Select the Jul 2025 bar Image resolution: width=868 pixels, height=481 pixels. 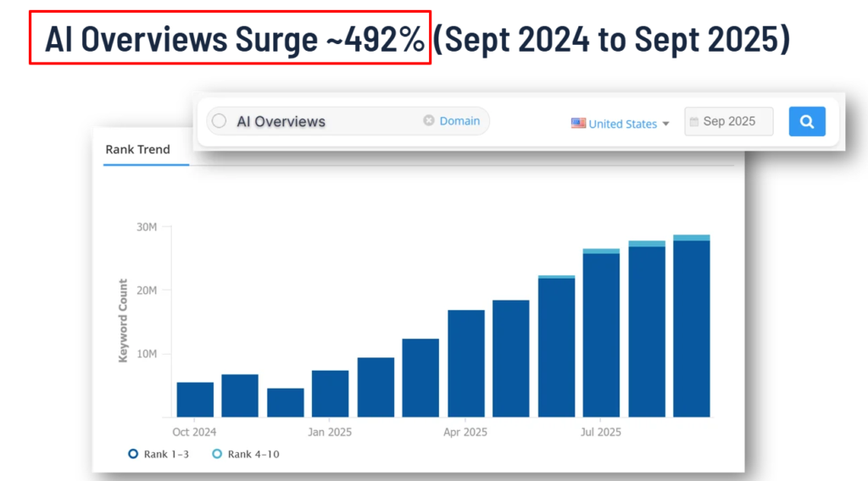(x=601, y=333)
